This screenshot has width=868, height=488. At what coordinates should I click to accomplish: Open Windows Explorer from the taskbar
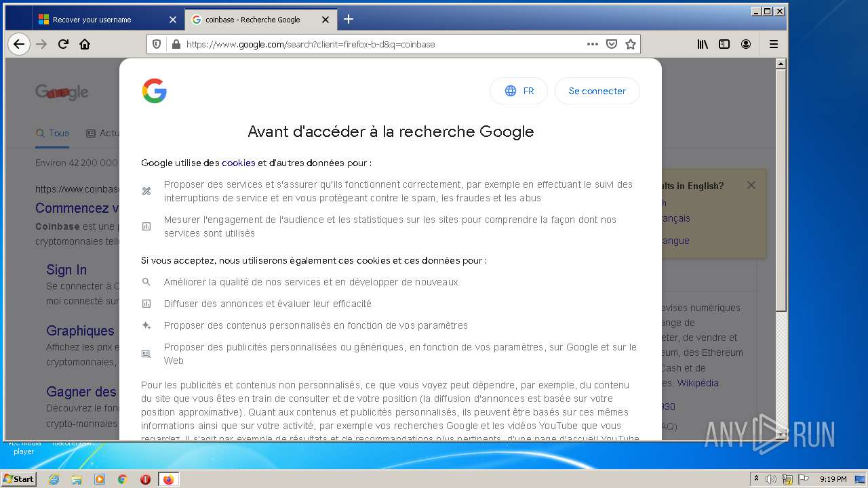pos(77,479)
